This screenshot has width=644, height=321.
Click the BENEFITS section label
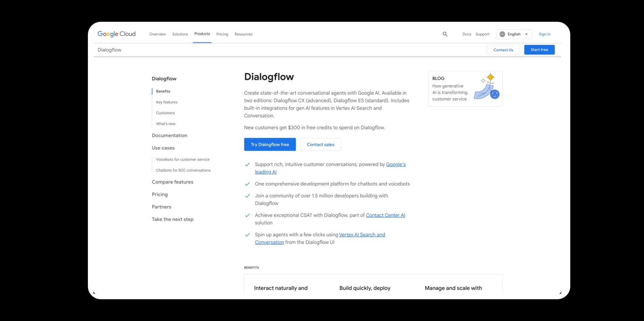[x=251, y=268]
